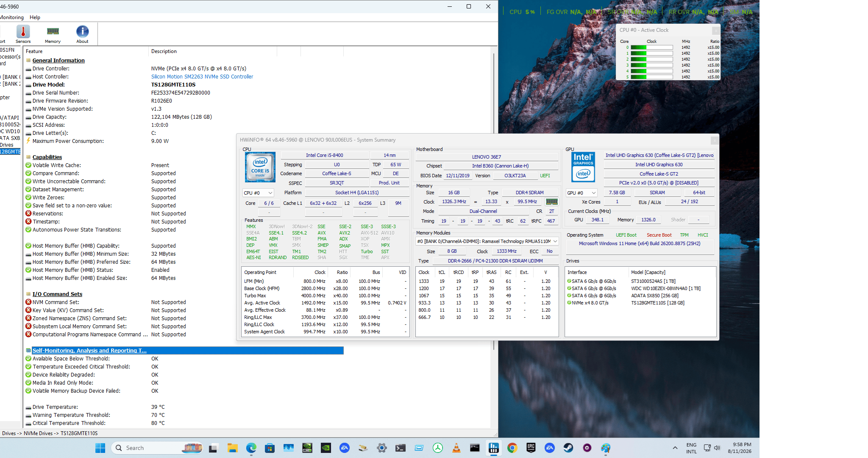
Task: Click the Drive Model TS128GMTE110S value
Action: click(173, 85)
